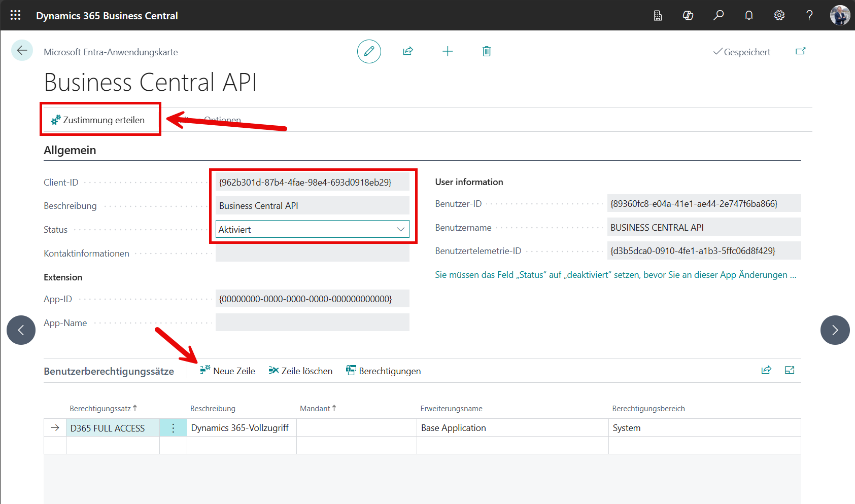
Task: Collapse the Allgemein section header
Action: coord(70,150)
